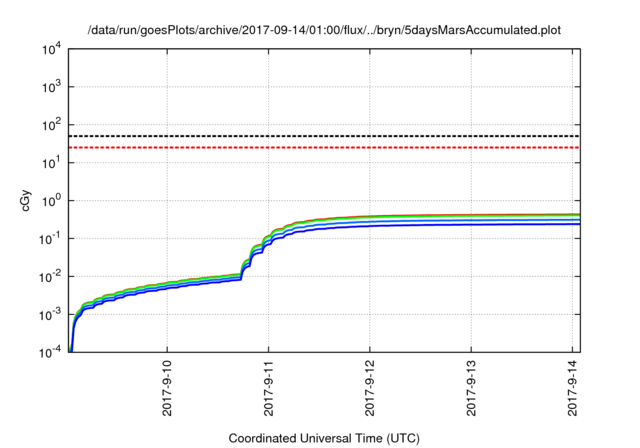
Task: Click the 2017-9-12 date tick label
Action: tap(369, 388)
